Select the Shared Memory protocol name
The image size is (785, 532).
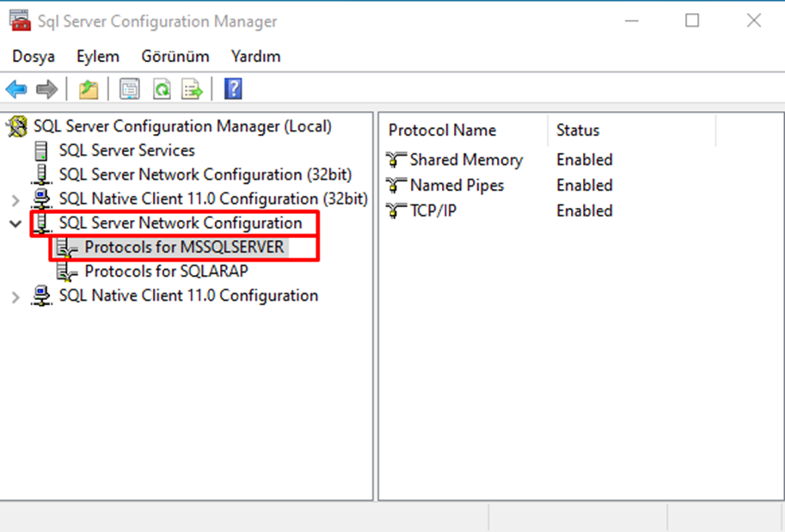(466, 160)
